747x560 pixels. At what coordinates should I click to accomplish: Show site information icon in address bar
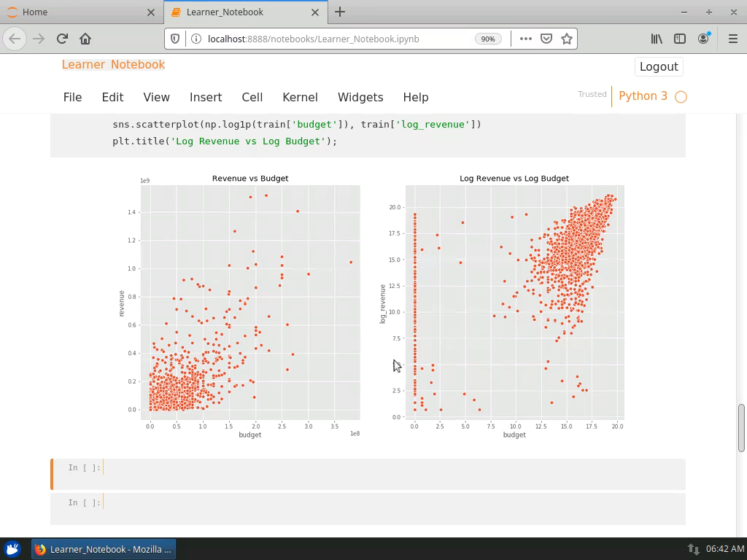[196, 39]
